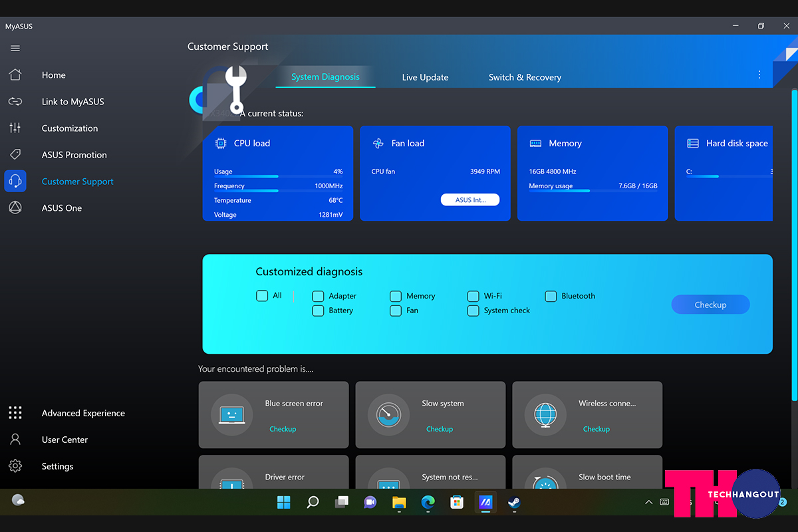Viewport: 798px width, 532px height.
Task: Open taskbar Search
Action: tap(313, 502)
